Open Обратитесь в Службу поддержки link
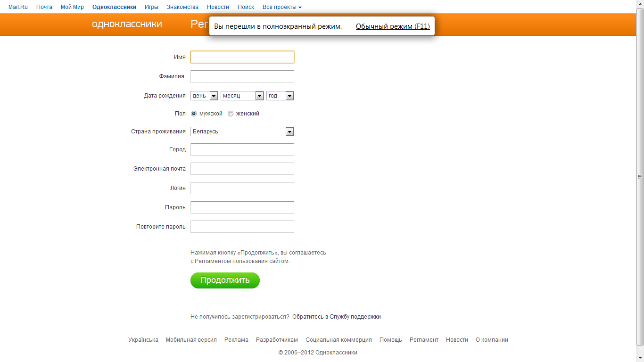 point(337,317)
